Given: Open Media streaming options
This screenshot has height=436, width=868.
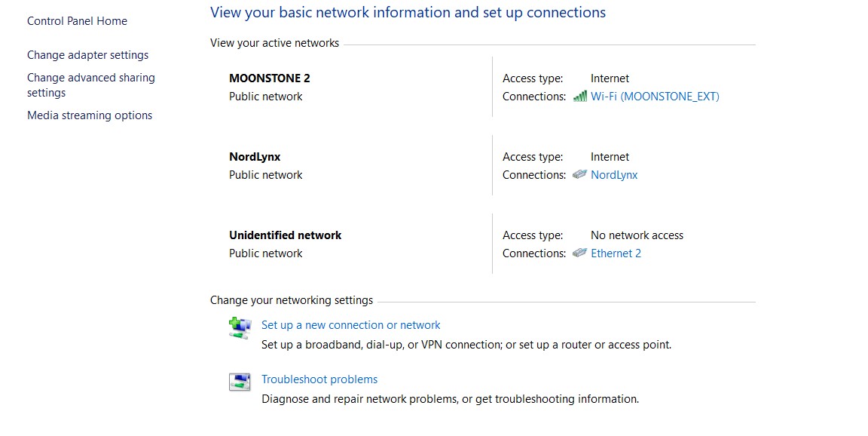Looking at the screenshot, I should [x=90, y=115].
